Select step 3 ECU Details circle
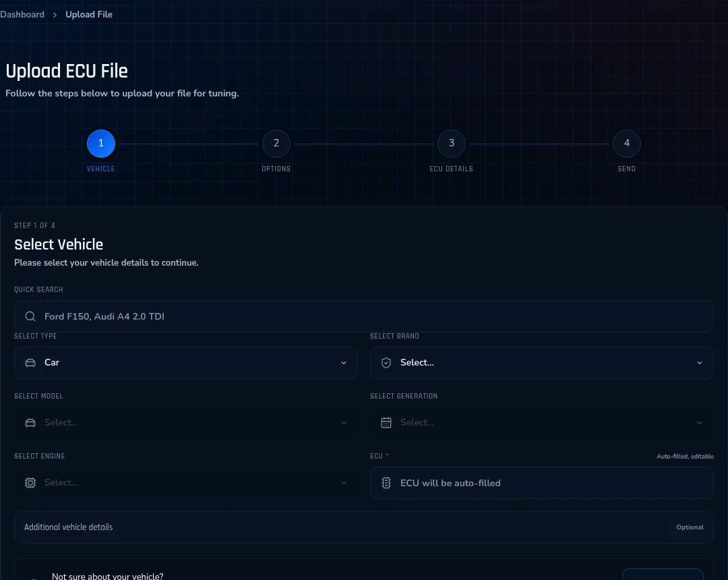Image resolution: width=728 pixels, height=580 pixels. [x=451, y=144]
